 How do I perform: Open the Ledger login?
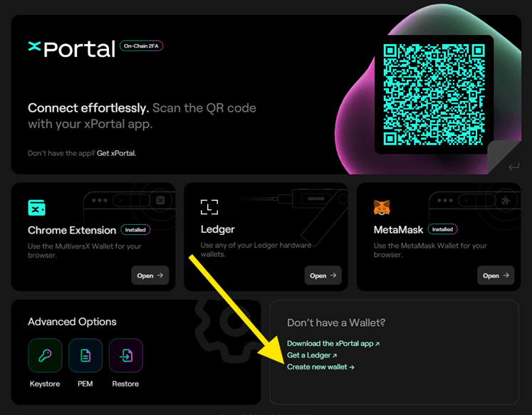tap(323, 275)
